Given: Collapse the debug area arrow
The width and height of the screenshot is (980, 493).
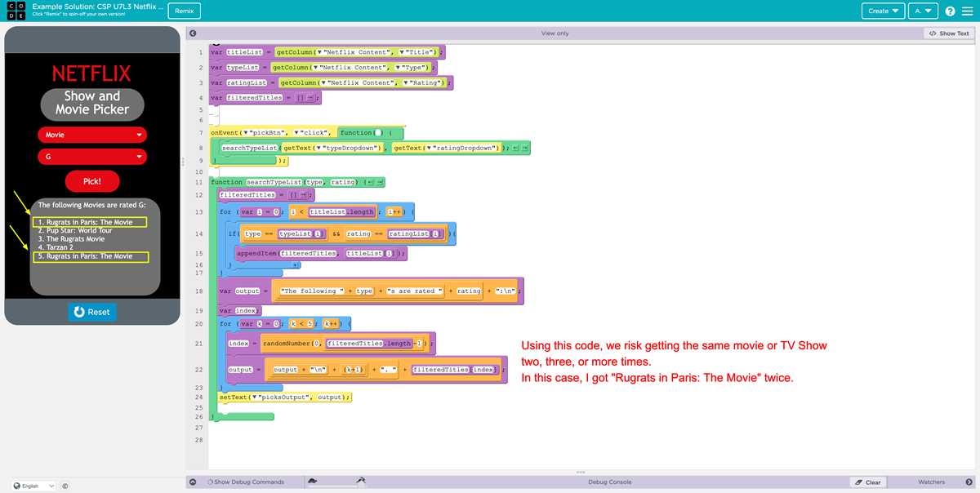Looking at the screenshot, I should coord(194,482).
